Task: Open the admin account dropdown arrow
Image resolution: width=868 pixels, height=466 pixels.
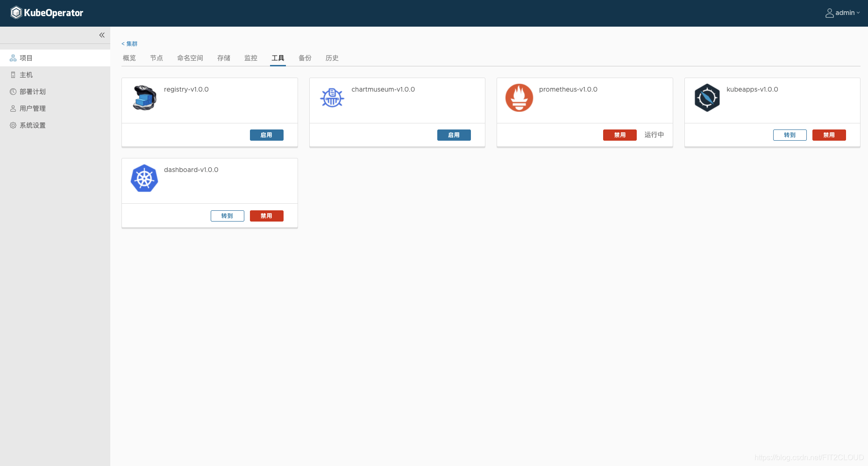Action: tap(858, 13)
